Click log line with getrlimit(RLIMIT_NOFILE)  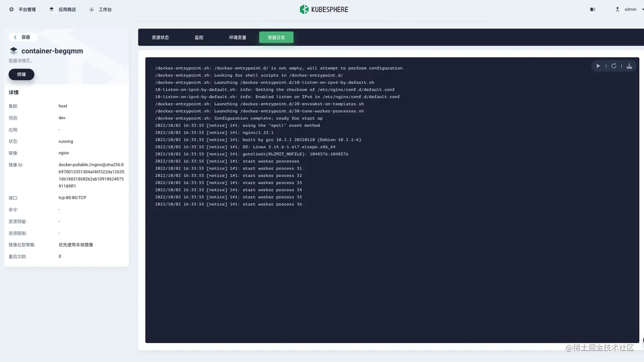click(x=252, y=154)
